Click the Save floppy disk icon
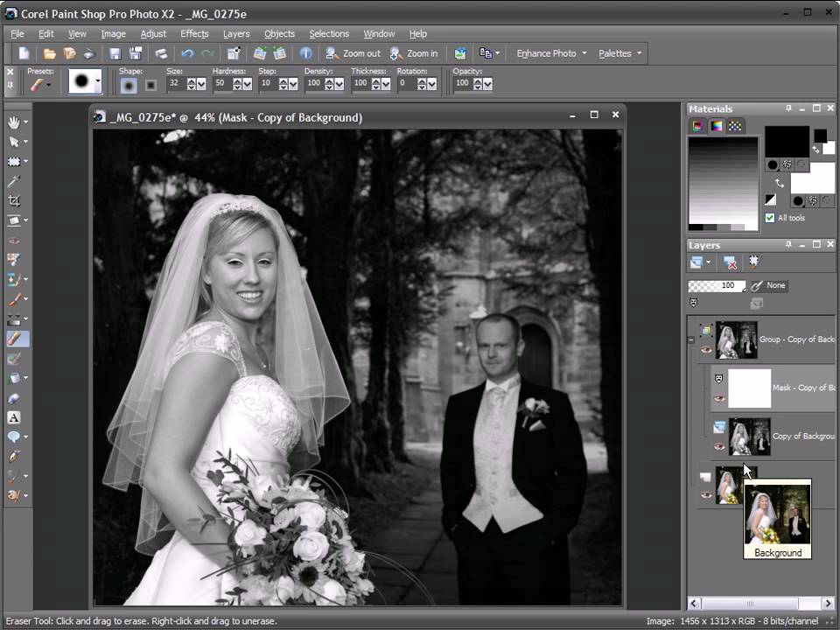 click(x=115, y=53)
